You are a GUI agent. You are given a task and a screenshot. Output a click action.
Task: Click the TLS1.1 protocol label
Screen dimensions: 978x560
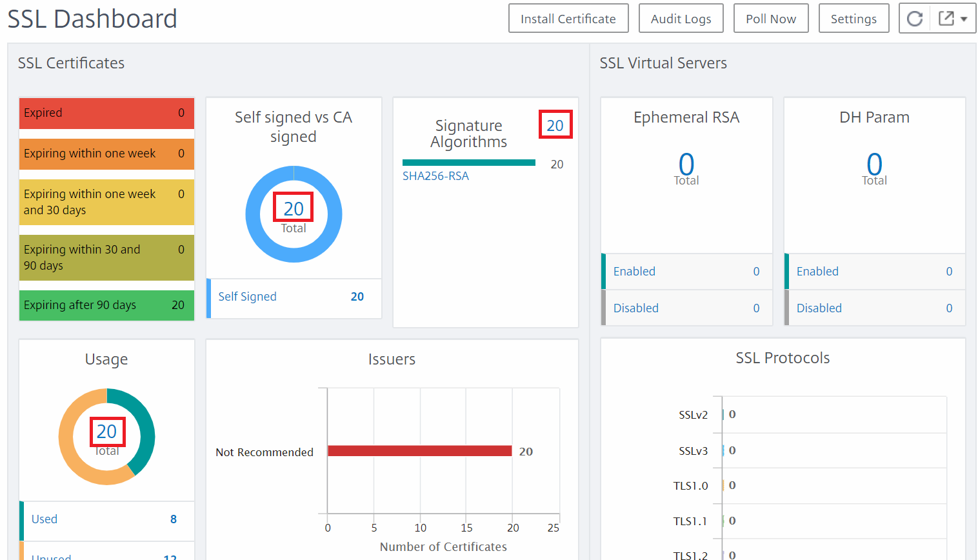[690, 521]
